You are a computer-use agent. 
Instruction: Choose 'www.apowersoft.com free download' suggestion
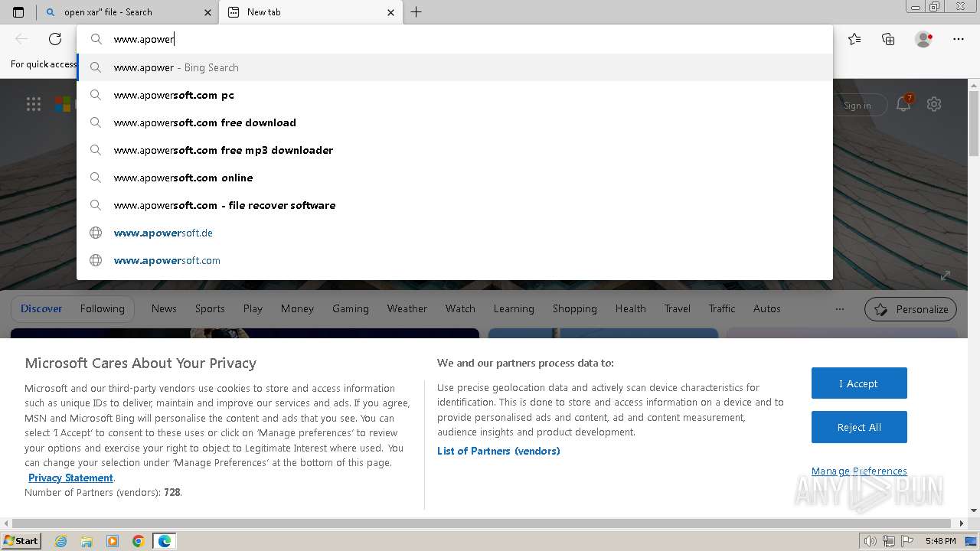455,122
